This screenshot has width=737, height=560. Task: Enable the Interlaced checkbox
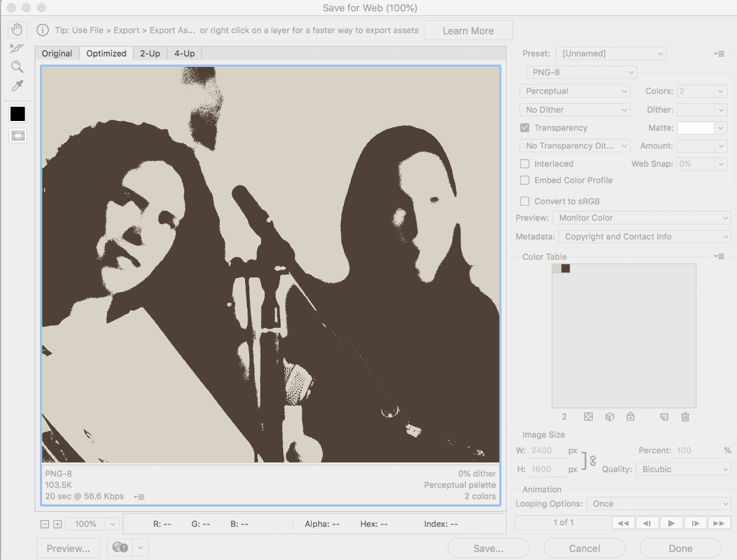coord(524,164)
